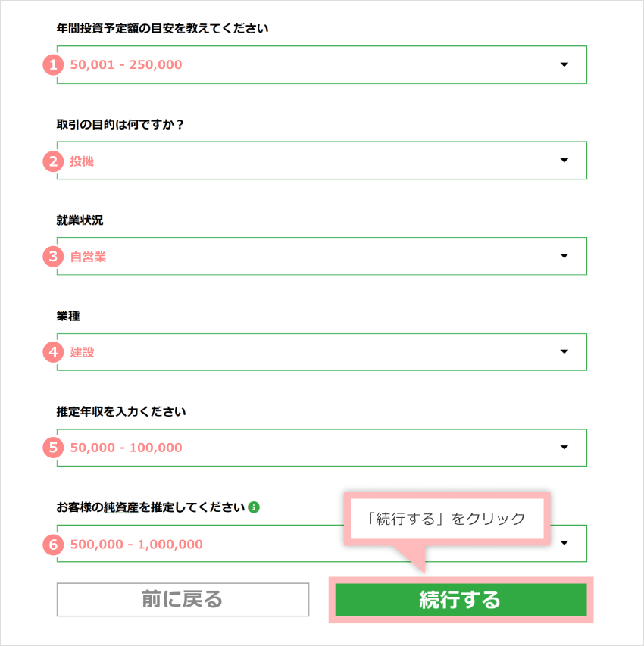This screenshot has width=644, height=646.
Task: Click the pink number 6 badge
Action: coord(52,545)
